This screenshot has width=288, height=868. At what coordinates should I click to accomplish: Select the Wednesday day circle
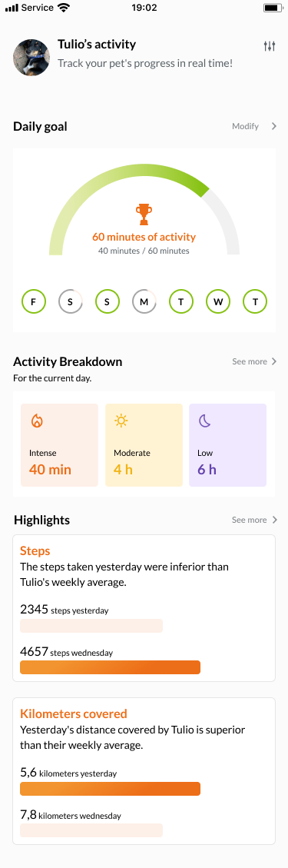218,302
